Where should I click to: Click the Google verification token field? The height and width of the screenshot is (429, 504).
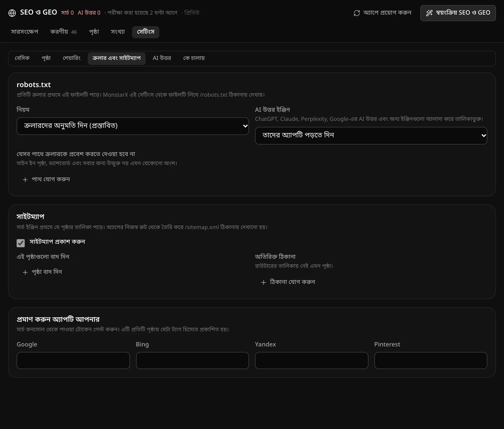click(73, 361)
